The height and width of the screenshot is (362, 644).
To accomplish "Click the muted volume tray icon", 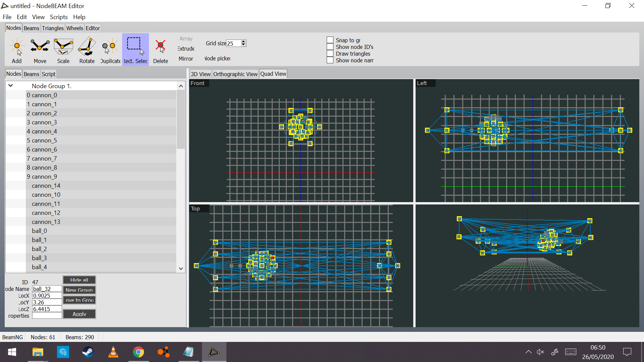I will coord(540,352).
